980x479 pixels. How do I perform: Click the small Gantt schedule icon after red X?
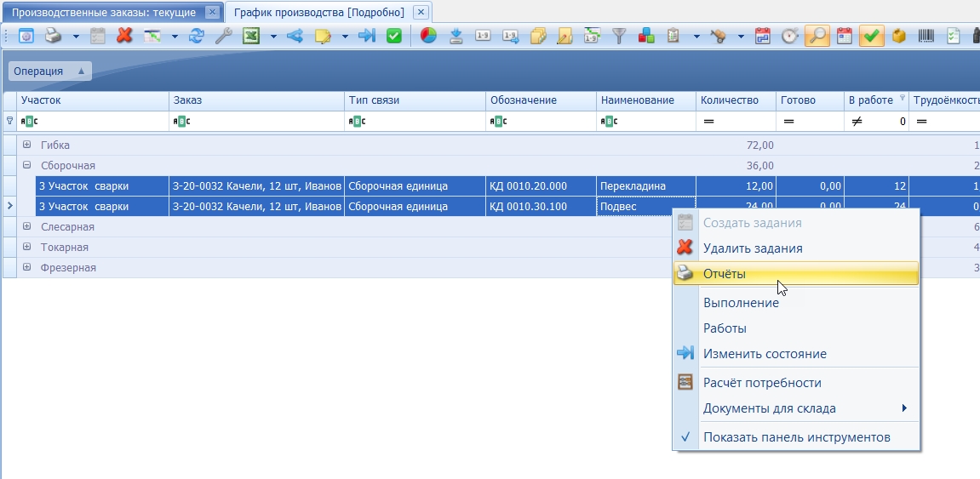tap(152, 36)
